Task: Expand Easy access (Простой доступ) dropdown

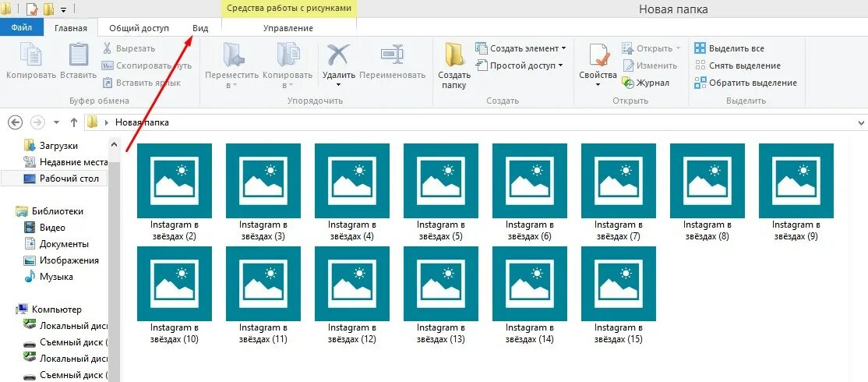Action: tap(560, 66)
